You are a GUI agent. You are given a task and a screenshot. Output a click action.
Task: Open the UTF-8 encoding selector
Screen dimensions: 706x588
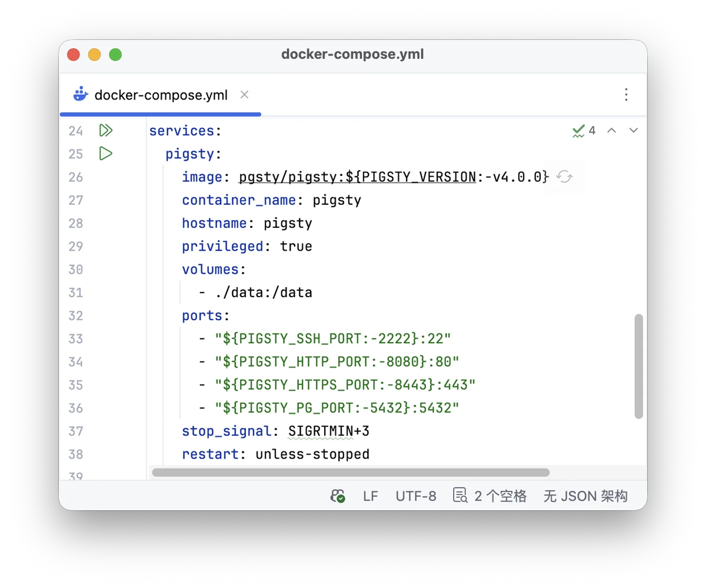416,496
